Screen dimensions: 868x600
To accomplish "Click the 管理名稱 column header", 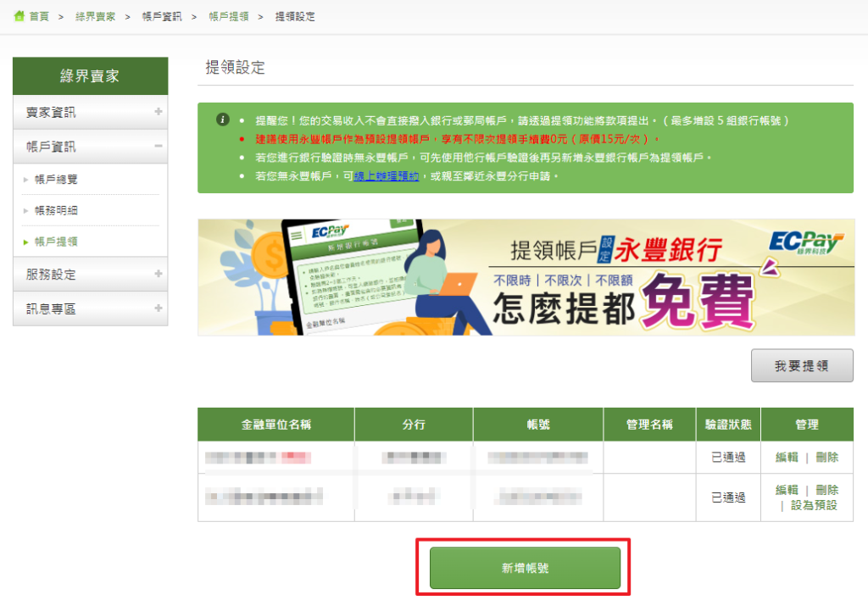I will tap(649, 425).
